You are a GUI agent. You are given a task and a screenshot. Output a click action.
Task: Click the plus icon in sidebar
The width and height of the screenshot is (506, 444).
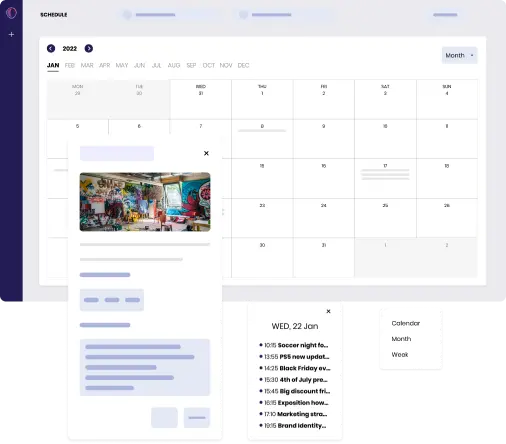coord(11,34)
